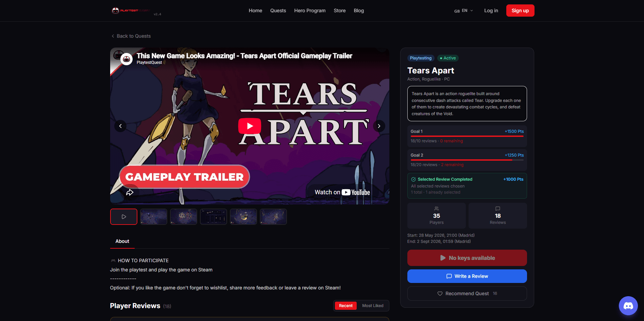Click the Watch on YouTube link
The width and height of the screenshot is (644, 321).
[342, 192]
